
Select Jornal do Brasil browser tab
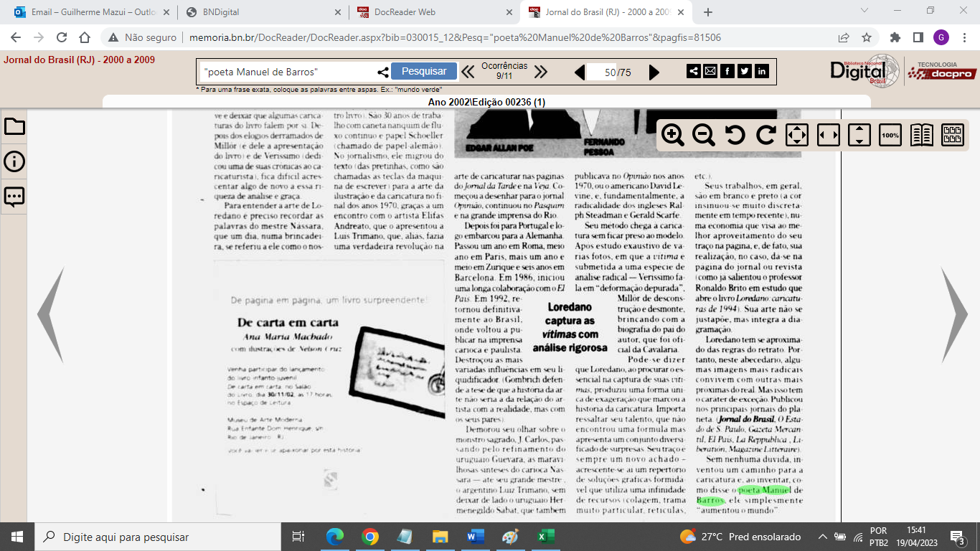click(x=606, y=12)
